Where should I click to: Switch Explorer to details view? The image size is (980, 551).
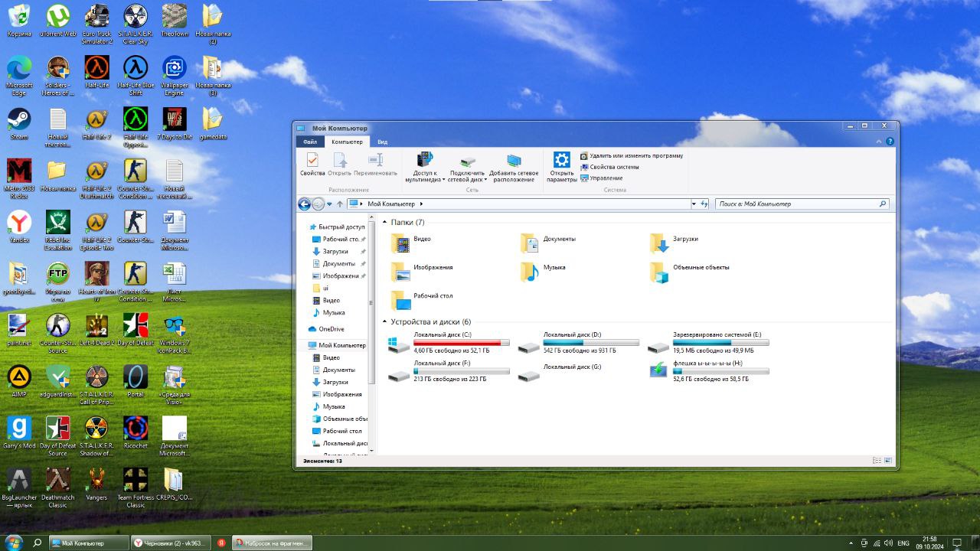point(877,461)
